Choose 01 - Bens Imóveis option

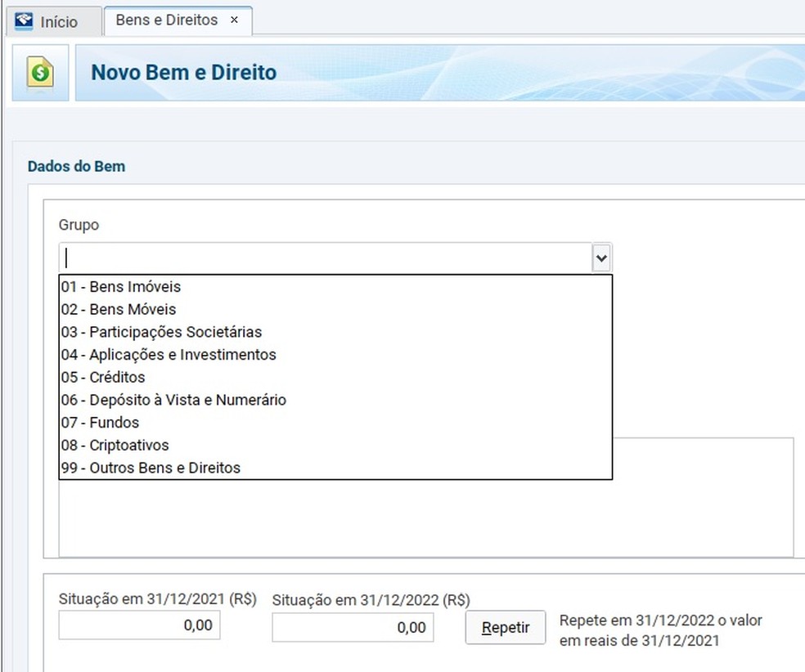click(121, 287)
